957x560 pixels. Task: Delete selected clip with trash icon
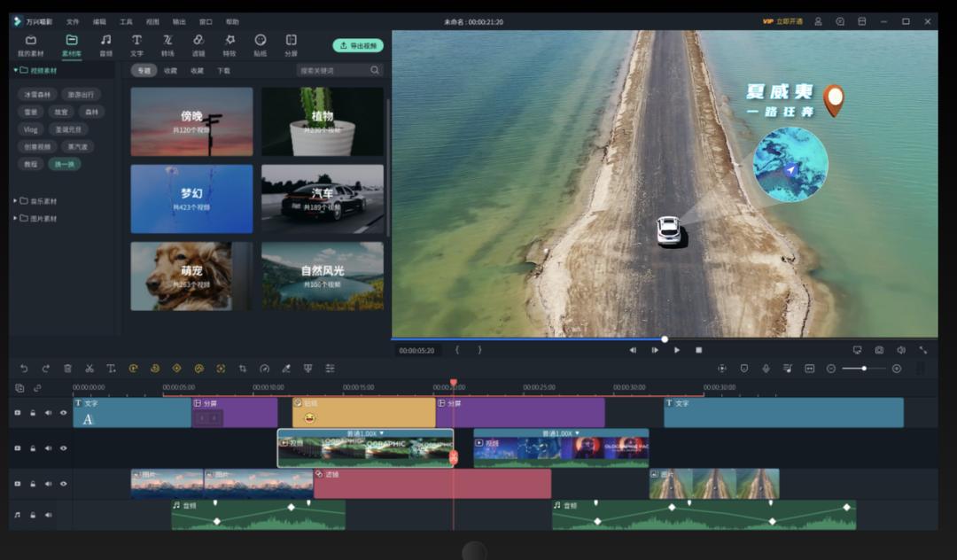67,369
